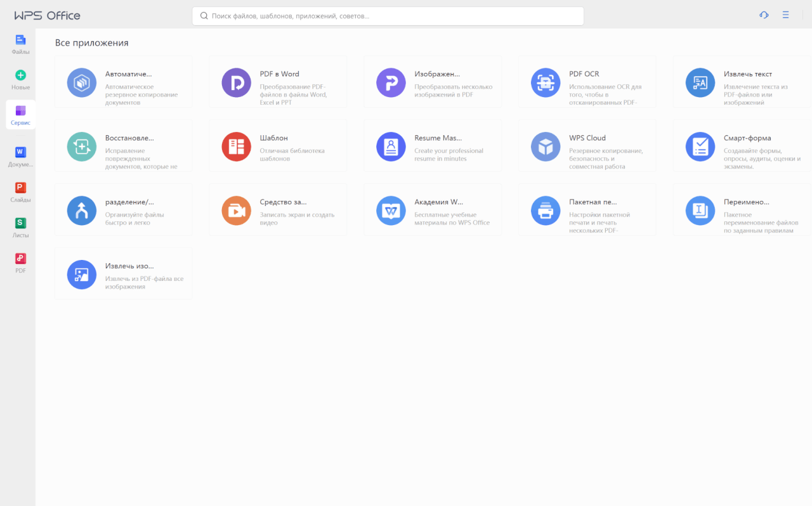Open the разделение/слияние file organizer

click(123, 209)
